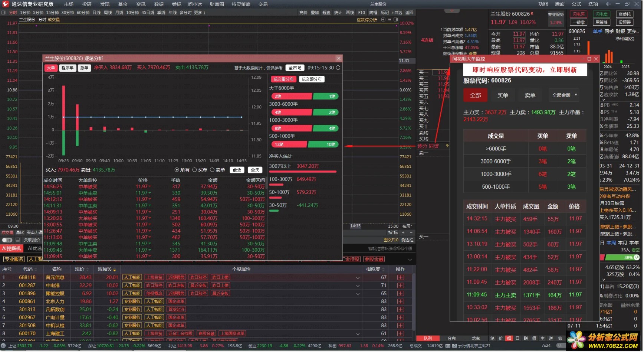Click the circled plus icon beside 涨跌停分析
The image size is (644, 352).
[x=384, y=20]
